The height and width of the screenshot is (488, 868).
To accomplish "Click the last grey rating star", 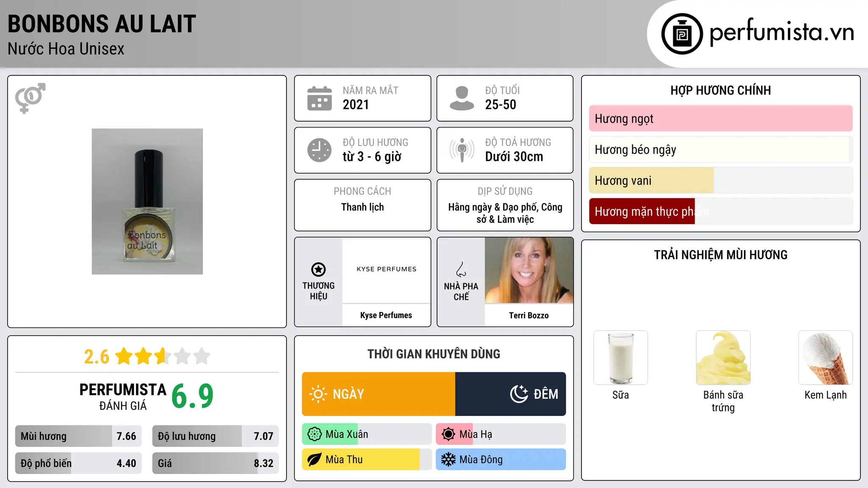I will tap(202, 356).
